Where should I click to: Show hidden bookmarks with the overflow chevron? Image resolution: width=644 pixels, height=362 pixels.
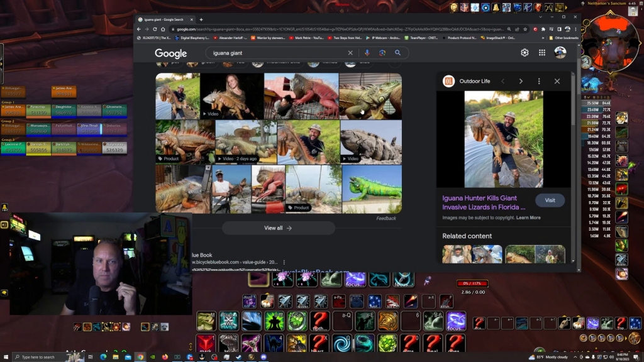point(543,38)
